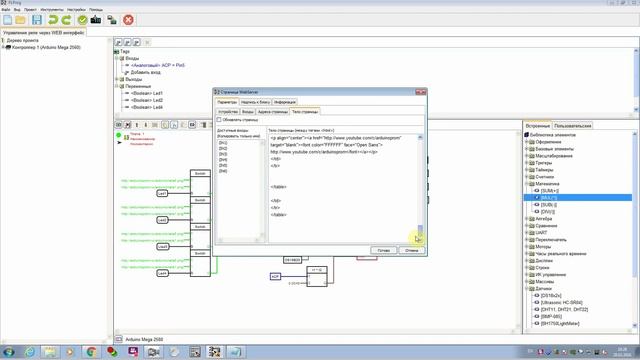Click the library panel vertical scrollbar
640x360 pixels.
coord(635,229)
